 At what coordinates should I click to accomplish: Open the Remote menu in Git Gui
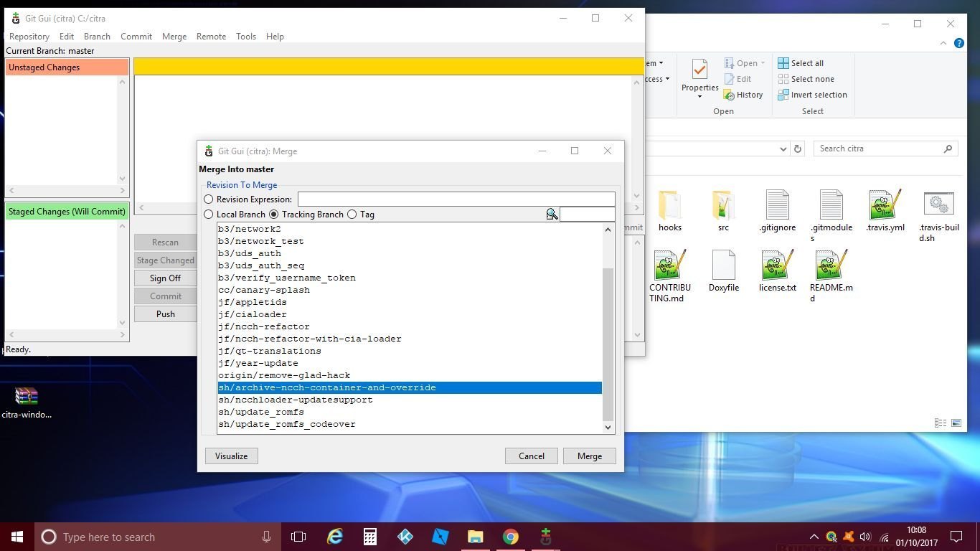point(212,37)
